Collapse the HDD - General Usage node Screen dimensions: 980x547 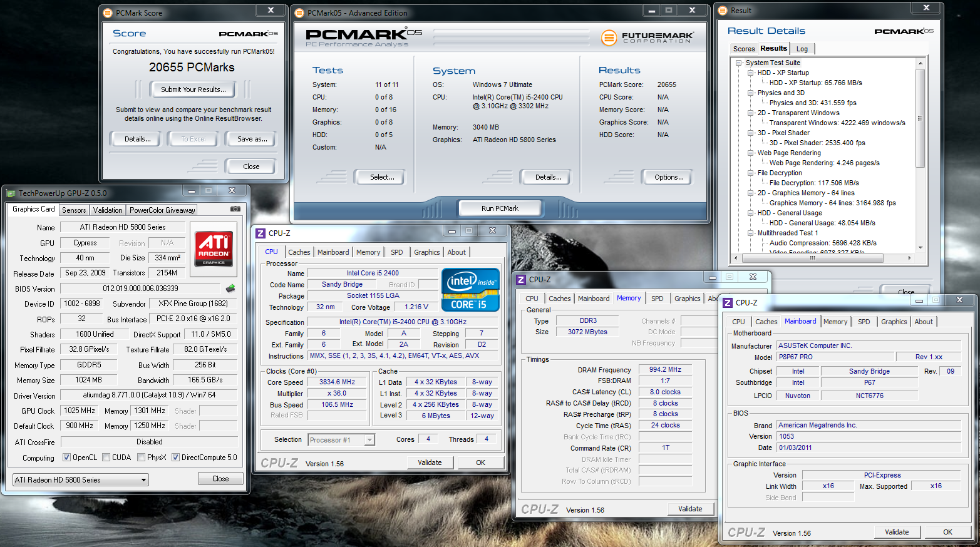pyautogui.click(x=751, y=213)
